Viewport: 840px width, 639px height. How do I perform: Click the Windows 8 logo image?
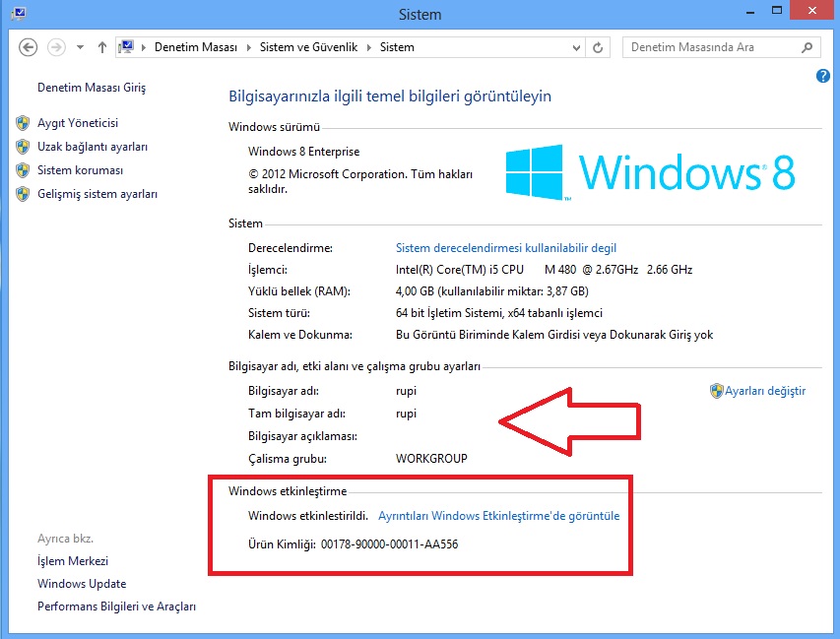[650, 172]
